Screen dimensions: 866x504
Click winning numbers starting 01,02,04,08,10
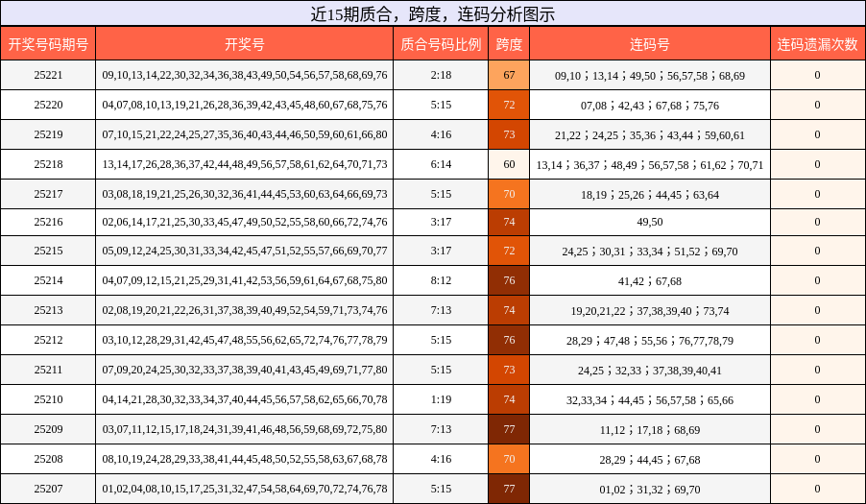[245, 489]
